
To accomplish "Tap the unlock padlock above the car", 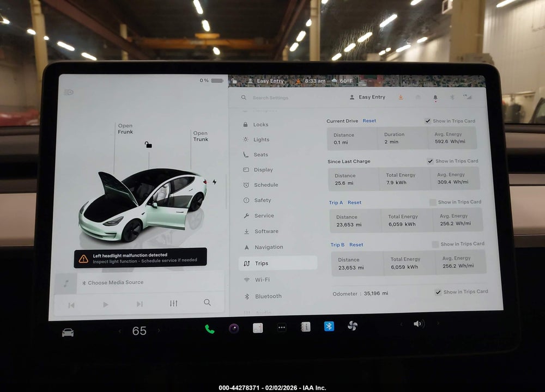I will (148, 144).
